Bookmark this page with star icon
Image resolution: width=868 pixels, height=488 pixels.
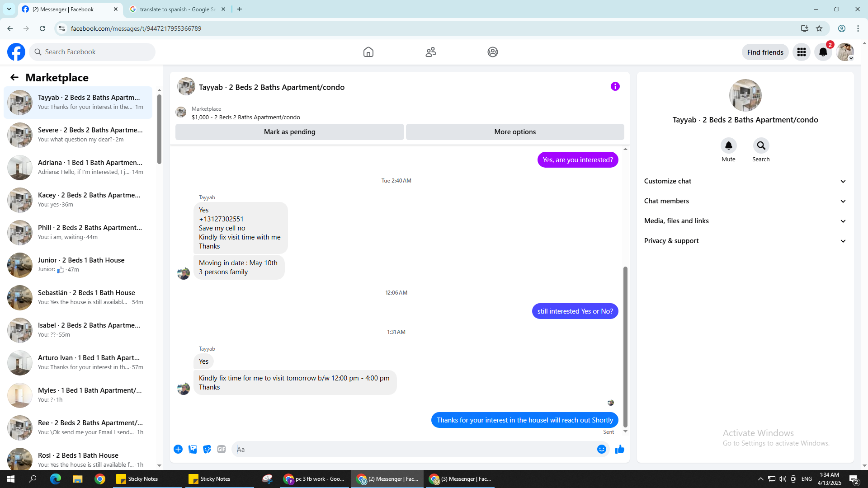[x=819, y=28]
